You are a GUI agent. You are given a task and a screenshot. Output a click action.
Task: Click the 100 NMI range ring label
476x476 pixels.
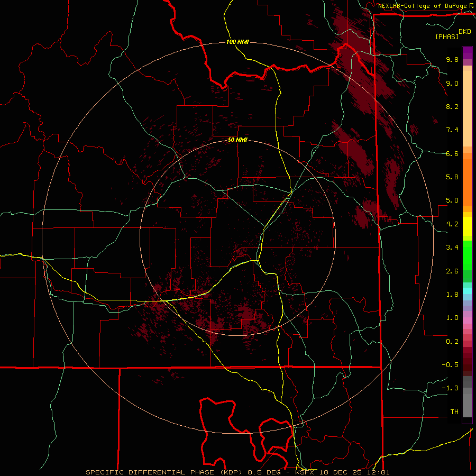click(x=237, y=42)
